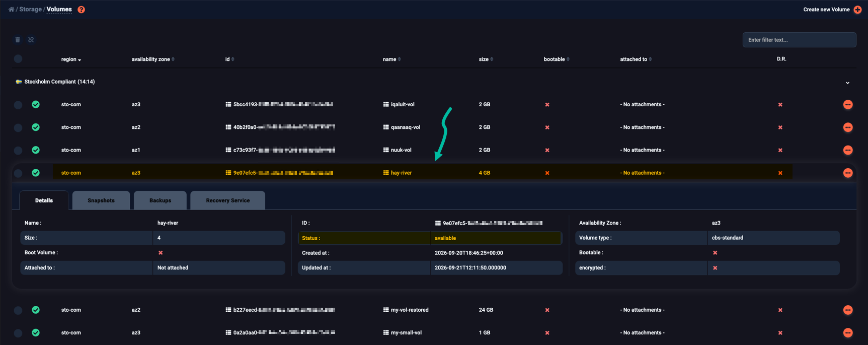The image size is (868, 345).
Task: Open actions menu for nuuk-vol row
Action: [848, 150]
